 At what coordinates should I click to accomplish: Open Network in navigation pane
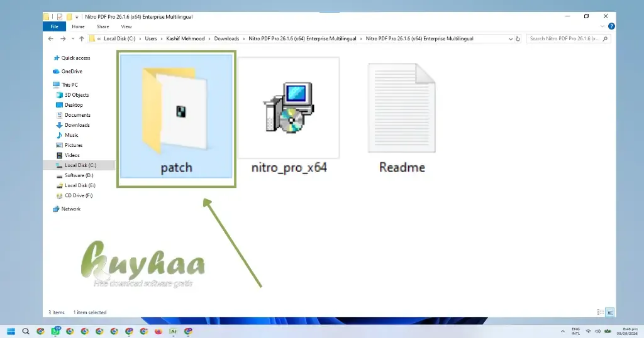click(x=67, y=209)
